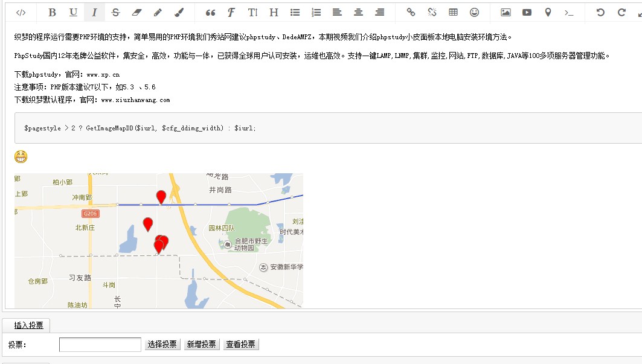Insert a map location pin
This screenshot has width=642, height=364.
[548, 12]
